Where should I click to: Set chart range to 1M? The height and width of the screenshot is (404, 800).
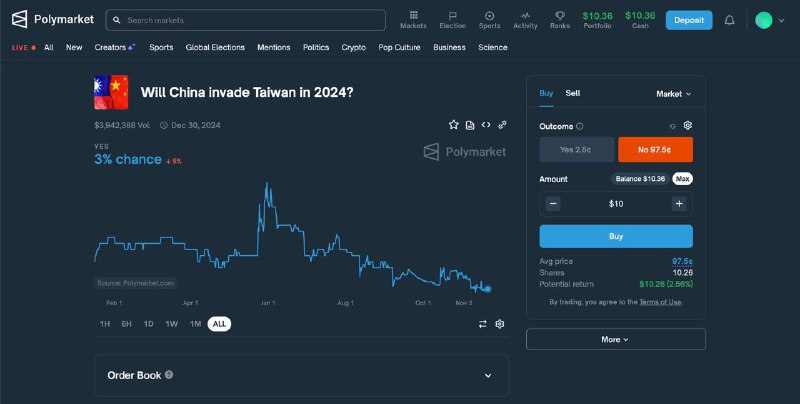(195, 324)
